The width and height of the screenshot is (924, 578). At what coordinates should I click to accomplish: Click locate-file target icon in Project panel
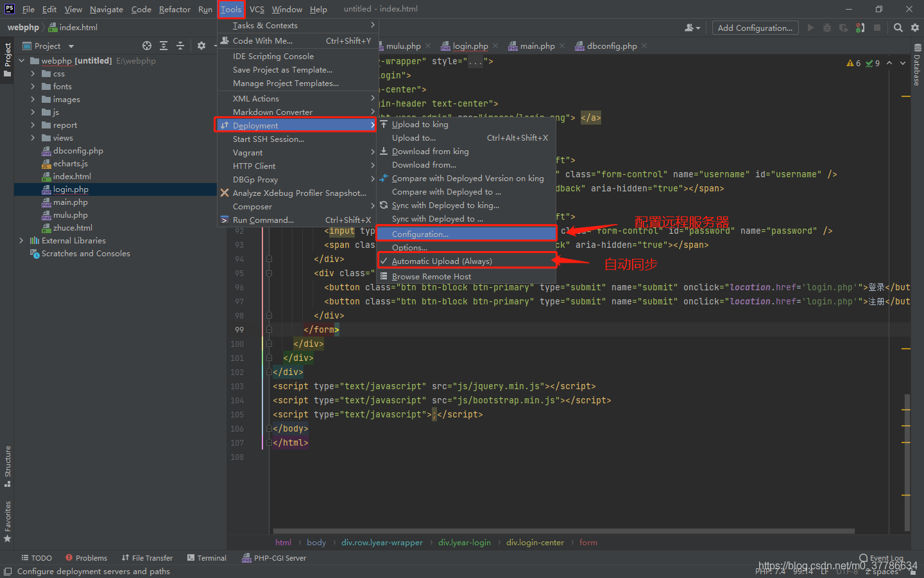pyautogui.click(x=147, y=46)
